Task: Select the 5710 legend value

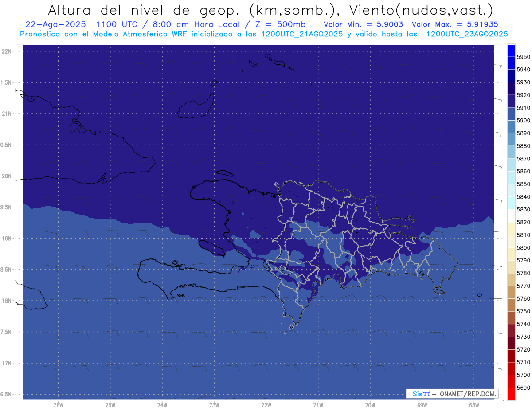Action: tap(523, 362)
